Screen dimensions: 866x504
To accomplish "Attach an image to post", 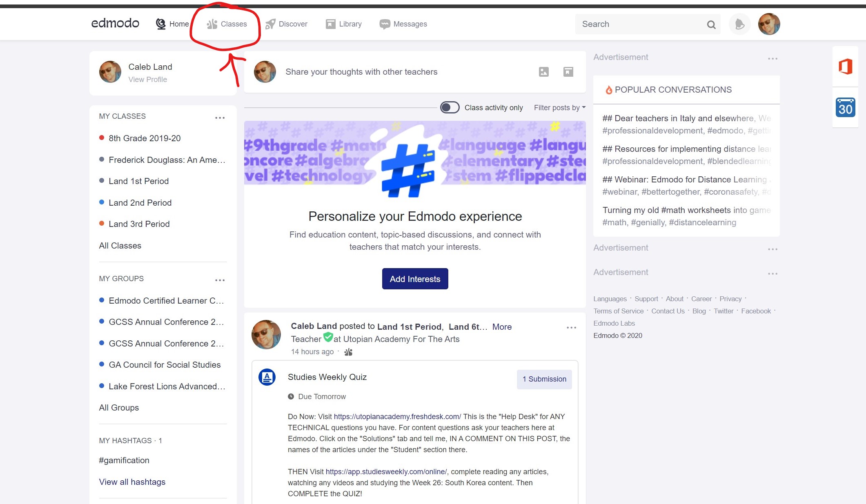I will click(543, 72).
